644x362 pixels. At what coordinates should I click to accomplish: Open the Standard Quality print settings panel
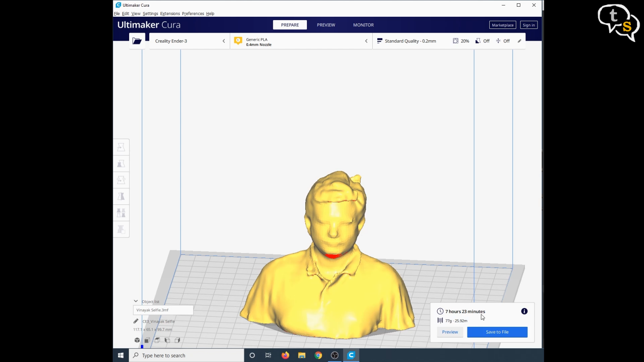coord(407,41)
